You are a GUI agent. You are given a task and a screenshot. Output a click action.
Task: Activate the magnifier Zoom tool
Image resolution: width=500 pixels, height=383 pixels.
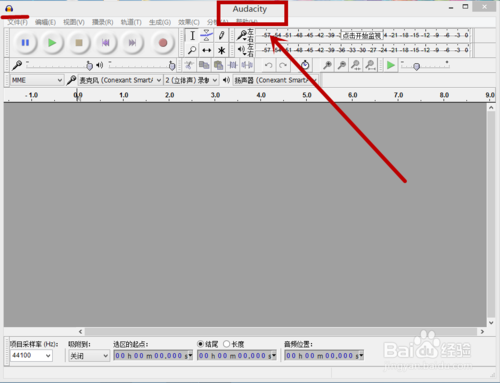pyautogui.click(x=192, y=50)
